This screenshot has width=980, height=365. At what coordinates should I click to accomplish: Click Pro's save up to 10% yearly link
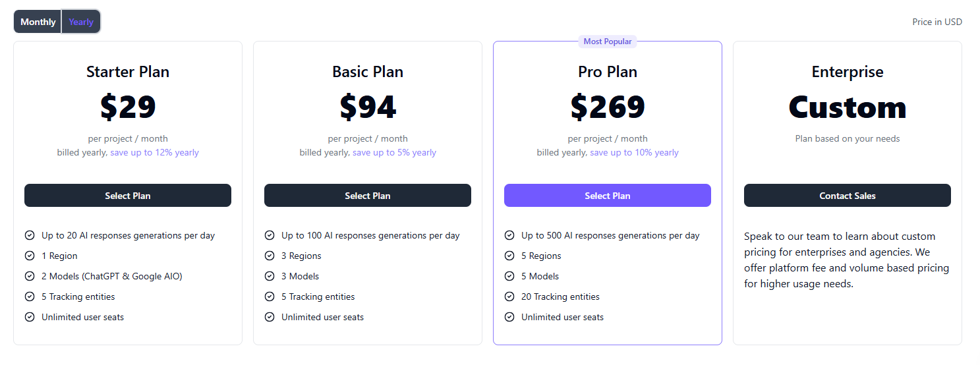coord(634,152)
